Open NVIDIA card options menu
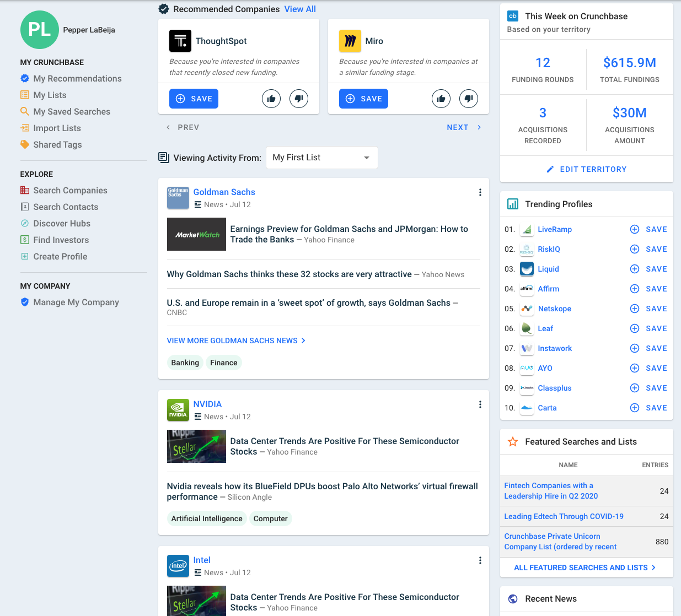 pos(480,404)
